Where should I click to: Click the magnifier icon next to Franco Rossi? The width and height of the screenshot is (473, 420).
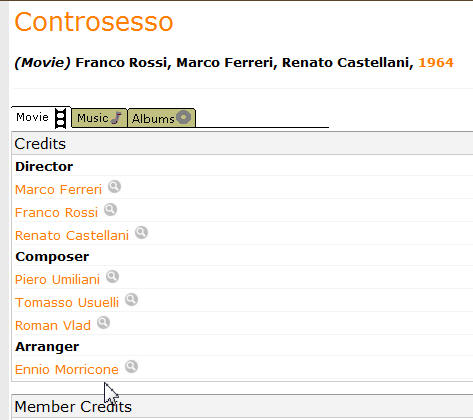click(x=110, y=210)
